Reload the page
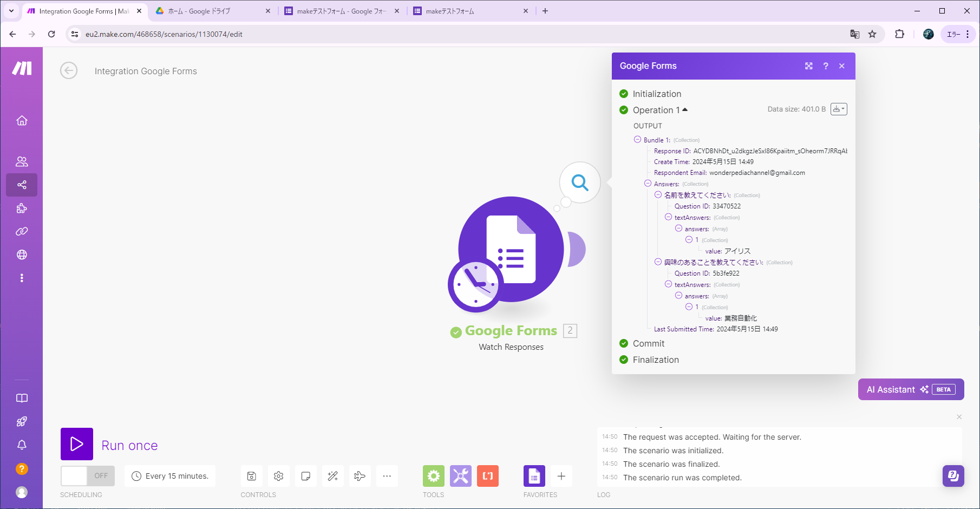The height and width of the screenshot is (509, 980). [51, 34]
